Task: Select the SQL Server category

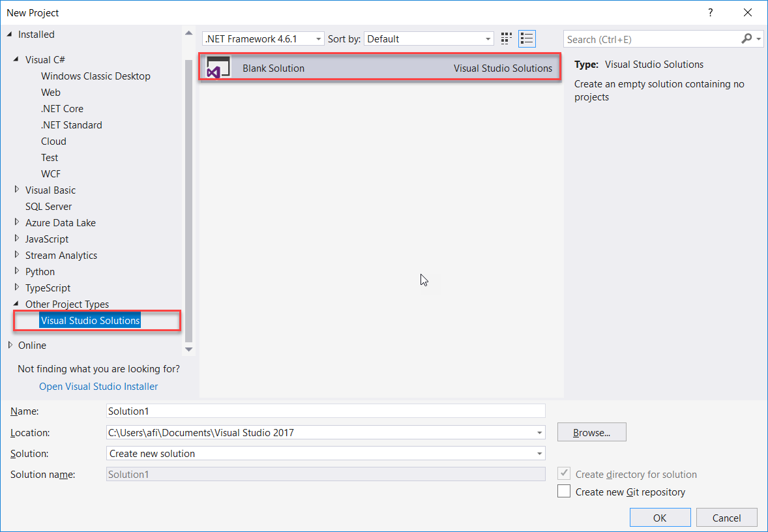Action: [48, 206]
